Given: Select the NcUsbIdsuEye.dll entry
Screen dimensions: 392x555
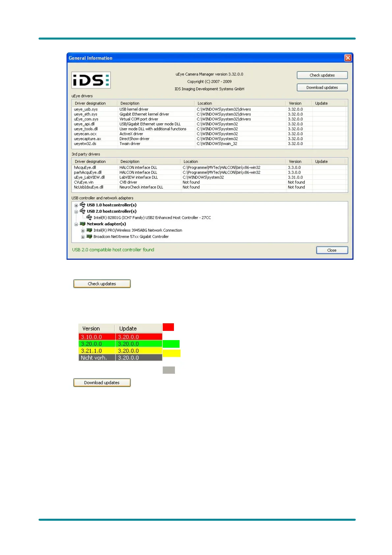Looking at the screenshot, I should point(210,187).
